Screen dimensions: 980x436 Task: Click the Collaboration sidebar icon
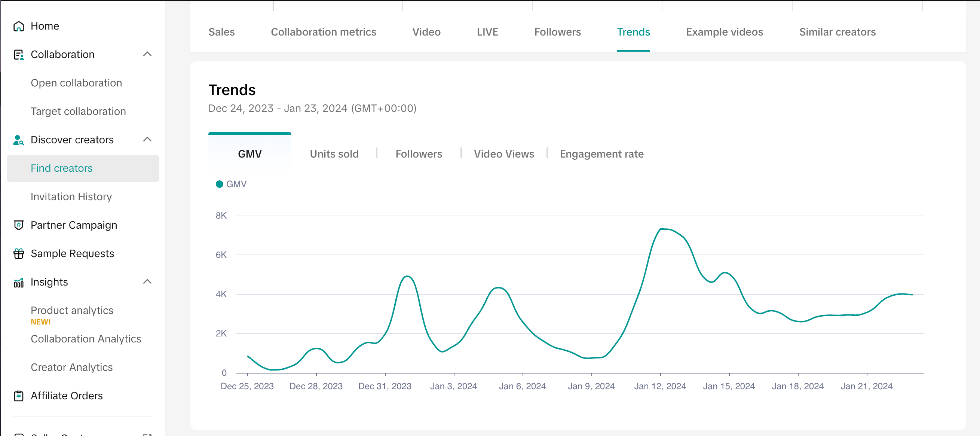(18, 54)
